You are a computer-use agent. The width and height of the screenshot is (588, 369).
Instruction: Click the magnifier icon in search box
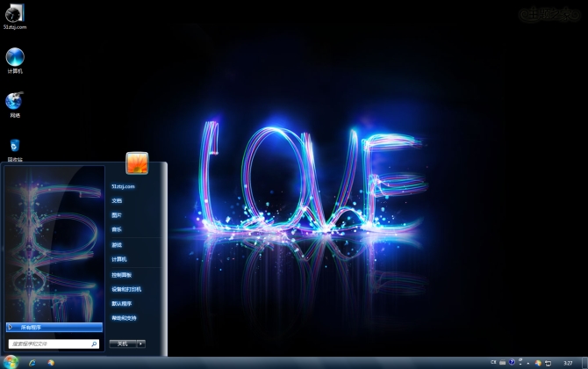[x=94, y=344]
